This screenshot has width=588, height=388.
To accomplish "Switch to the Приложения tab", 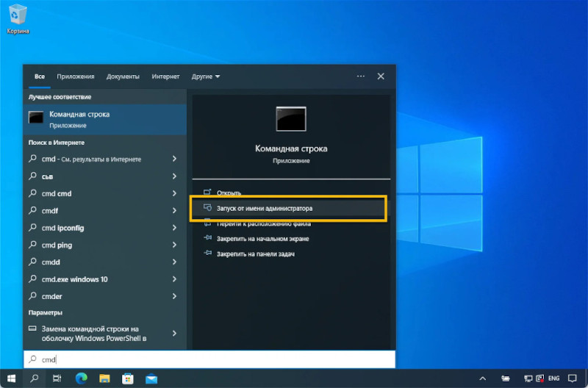I will (x=76, y=76).
